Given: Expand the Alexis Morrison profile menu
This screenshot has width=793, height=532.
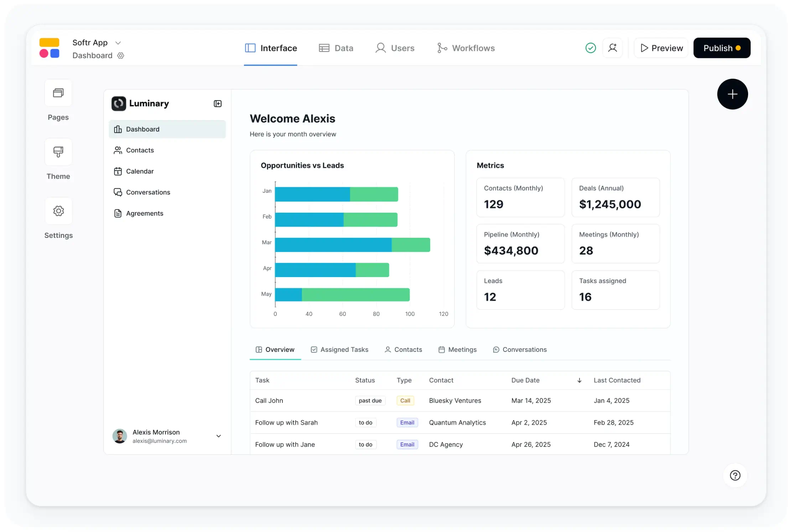Looking at the screenshot, I should [219, 436].
